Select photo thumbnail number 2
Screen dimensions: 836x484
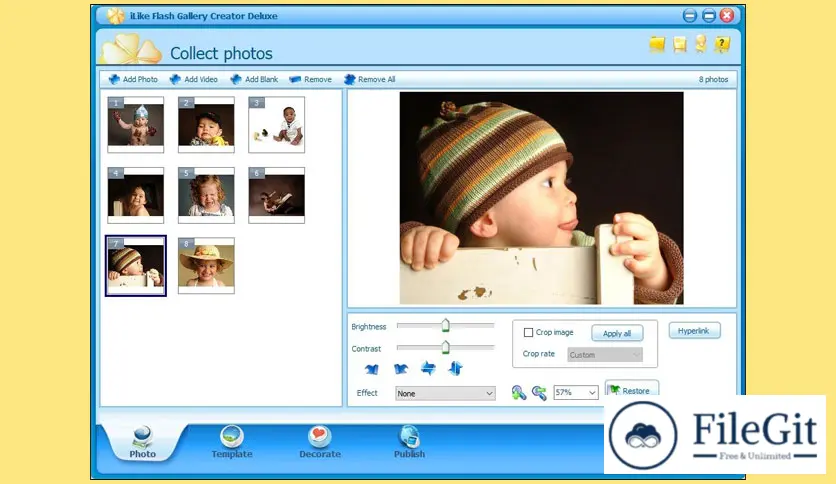206,125
